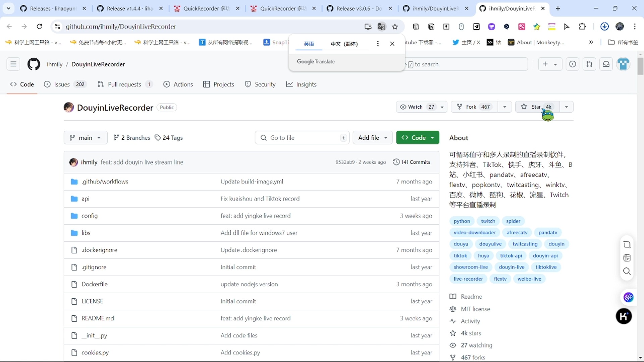View 24 Tags link

169,138
